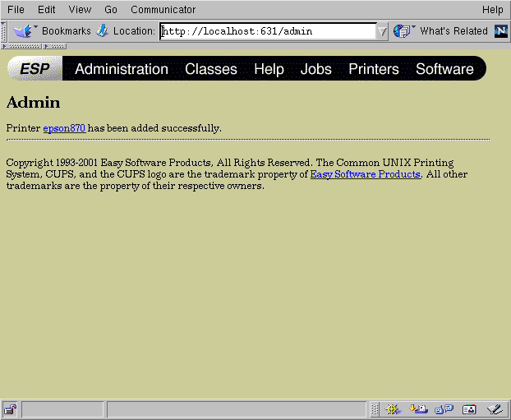The width and height of the screenshot is (511, 420).
Task: Click the Netscape N logo
Action: tap(500, 31)
